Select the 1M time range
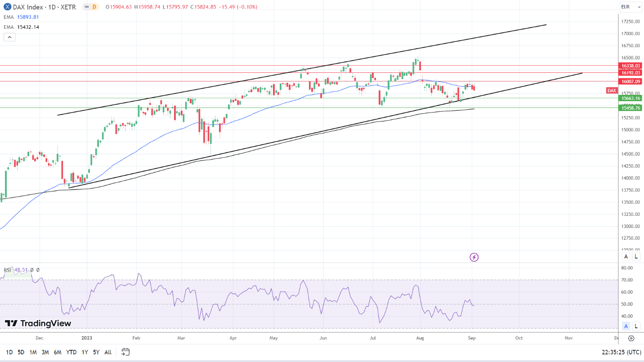 (x=33, y=352)
